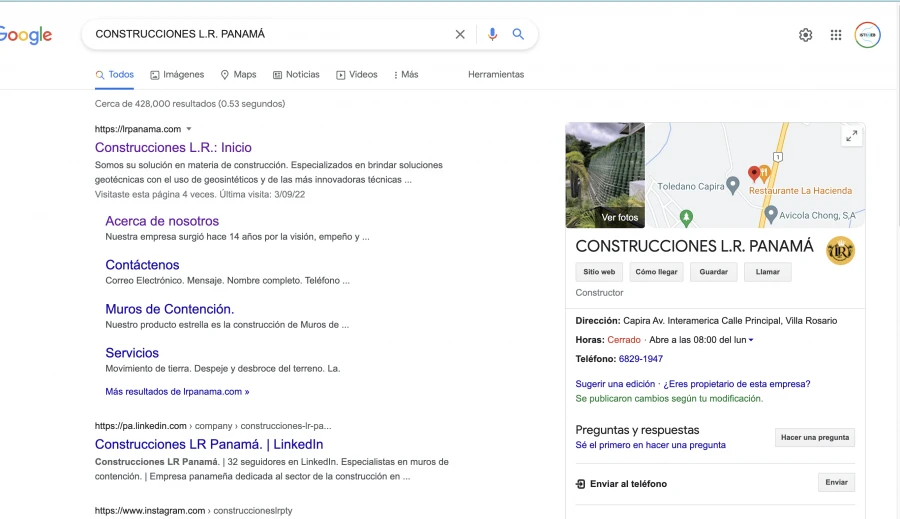Open the Servicios sitelink
The width and height of the screenshot is (900, 519).
(x=132, y=353)
